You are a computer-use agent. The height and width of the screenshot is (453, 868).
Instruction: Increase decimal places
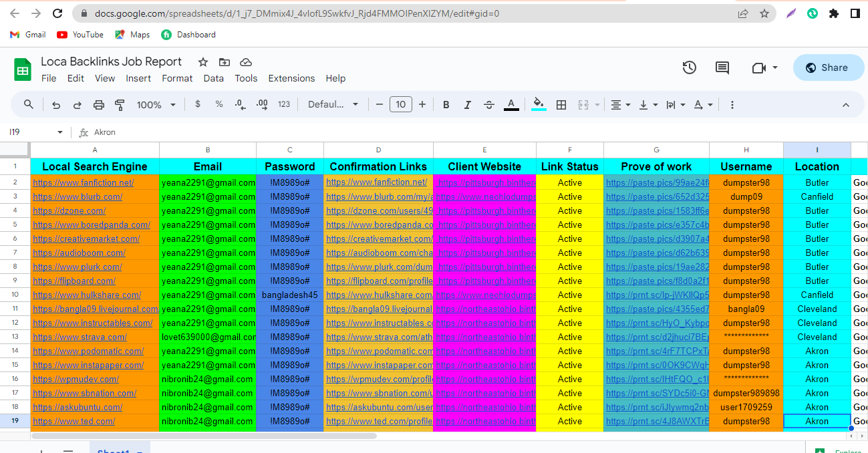coord(262,104)
